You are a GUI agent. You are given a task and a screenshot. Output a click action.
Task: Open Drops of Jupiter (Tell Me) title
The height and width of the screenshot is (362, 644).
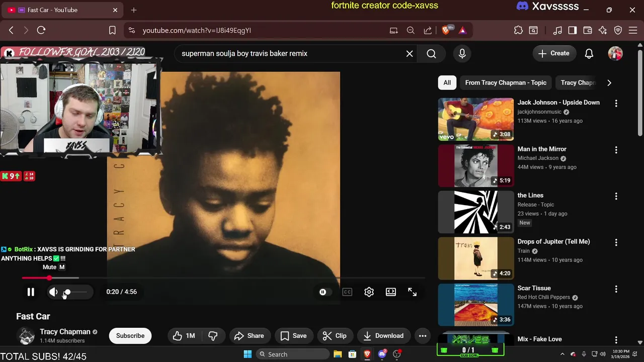click(553, 241)
